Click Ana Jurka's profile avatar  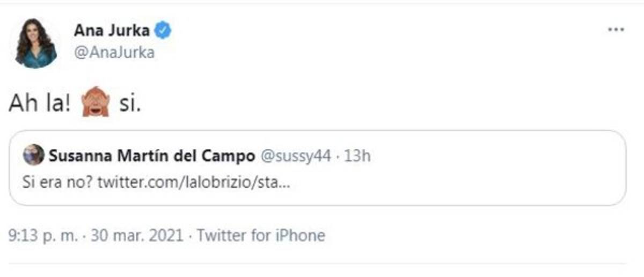click(36, 43)
